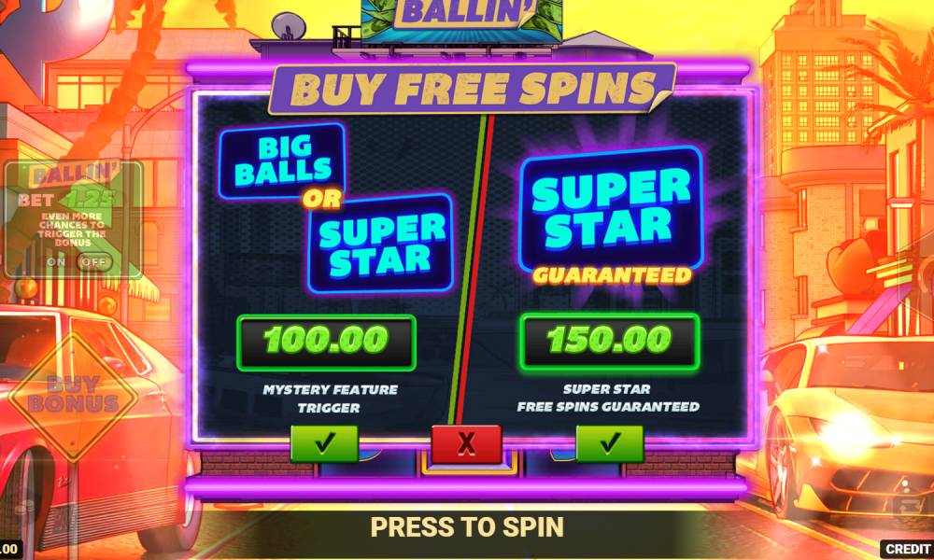Select the 100.00 price button
This screenshot has height=560, width=934.
click(x=326, y=343)
